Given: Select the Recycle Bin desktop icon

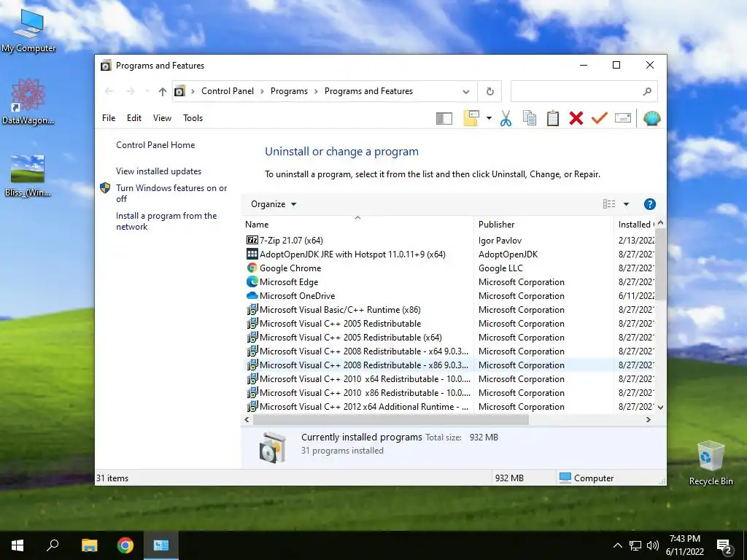Looking at the screenshot, I should [x=711, y=463].
